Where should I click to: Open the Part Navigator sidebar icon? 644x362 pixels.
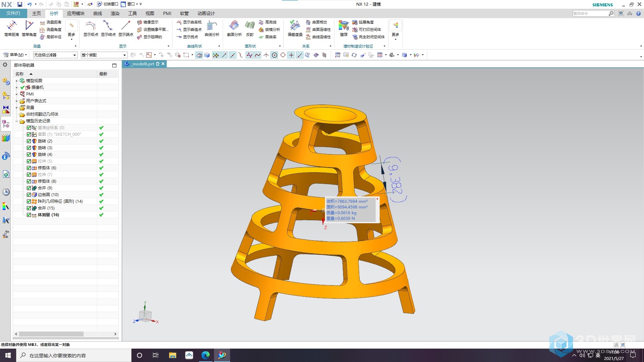pos(6,125)
